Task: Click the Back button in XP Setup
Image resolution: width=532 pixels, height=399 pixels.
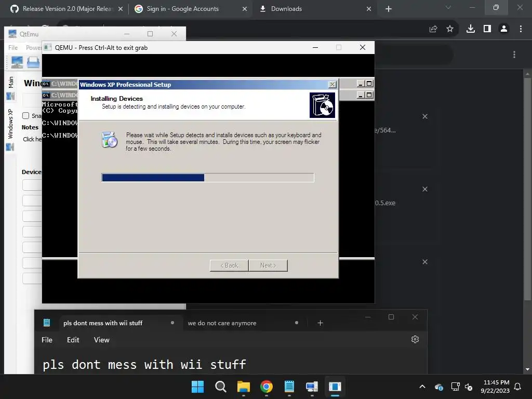Action: coord(229,265)
